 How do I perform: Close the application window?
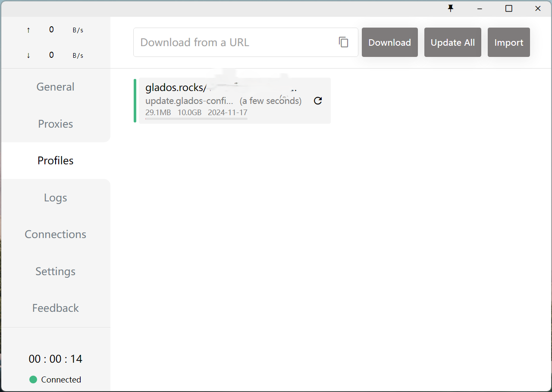[x=538, y=8]
